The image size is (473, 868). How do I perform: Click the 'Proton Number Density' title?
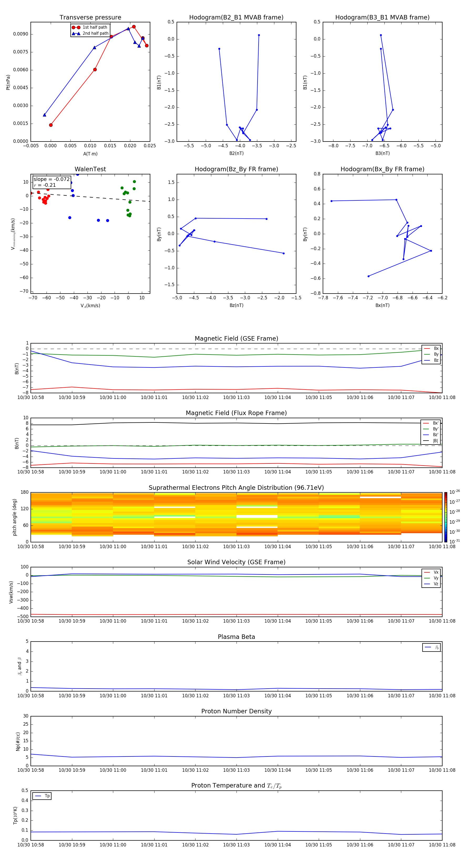click(x=236, y=711)
